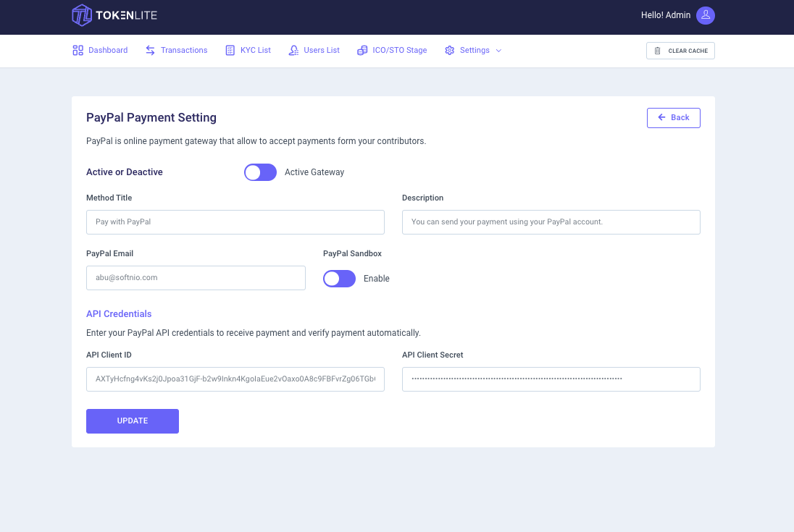The image size is (794, 532).
Task: Click the Active Gateway label
Action: point(314,172)
